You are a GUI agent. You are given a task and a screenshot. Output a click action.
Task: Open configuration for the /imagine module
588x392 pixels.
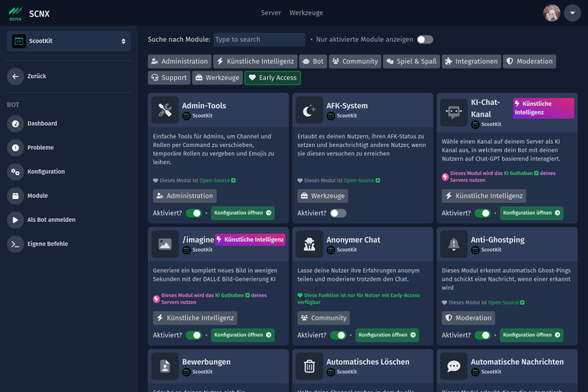tap(243, 335)
